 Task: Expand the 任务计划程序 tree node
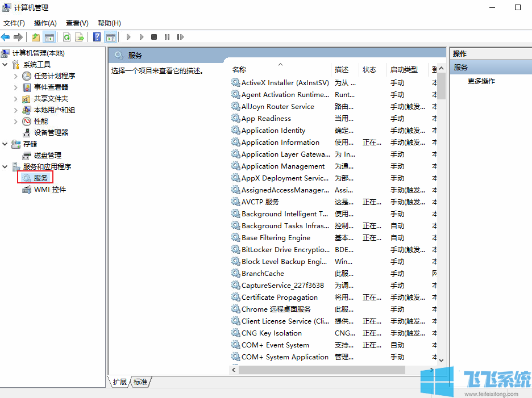(15, 76)
